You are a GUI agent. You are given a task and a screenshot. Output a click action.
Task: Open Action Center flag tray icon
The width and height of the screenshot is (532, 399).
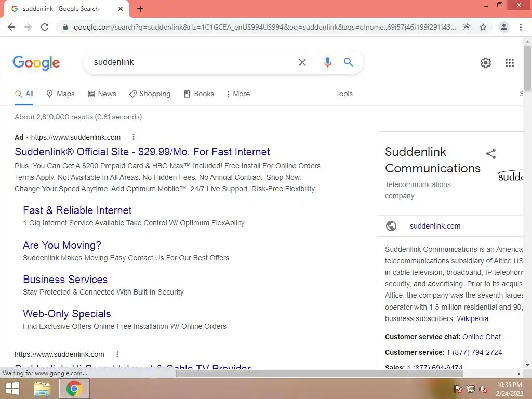coord(458,389)
